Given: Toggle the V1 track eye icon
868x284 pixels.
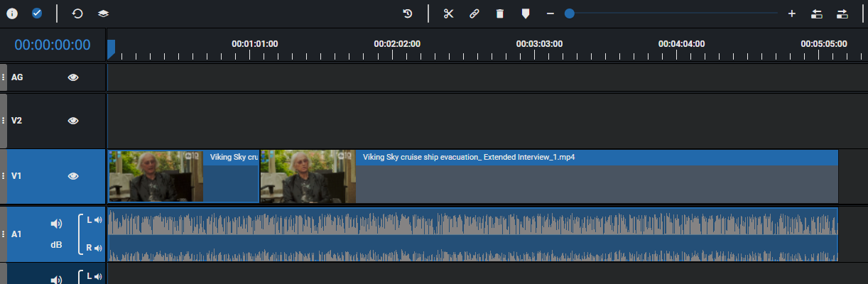Looking at the screenshot, I should pos(73,176).
